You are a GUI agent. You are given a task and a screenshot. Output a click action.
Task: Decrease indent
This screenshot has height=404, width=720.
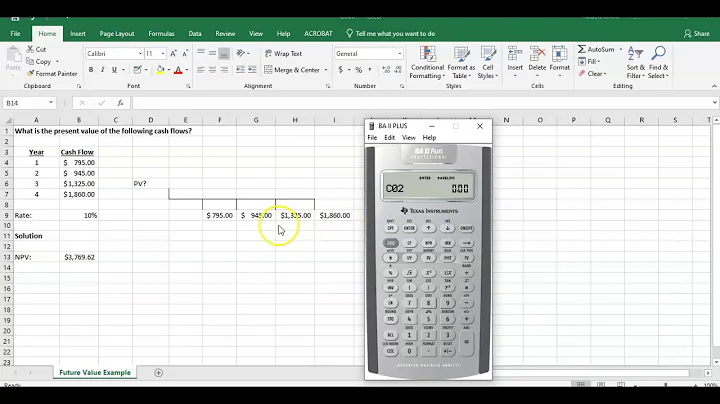tap(240, 70)
